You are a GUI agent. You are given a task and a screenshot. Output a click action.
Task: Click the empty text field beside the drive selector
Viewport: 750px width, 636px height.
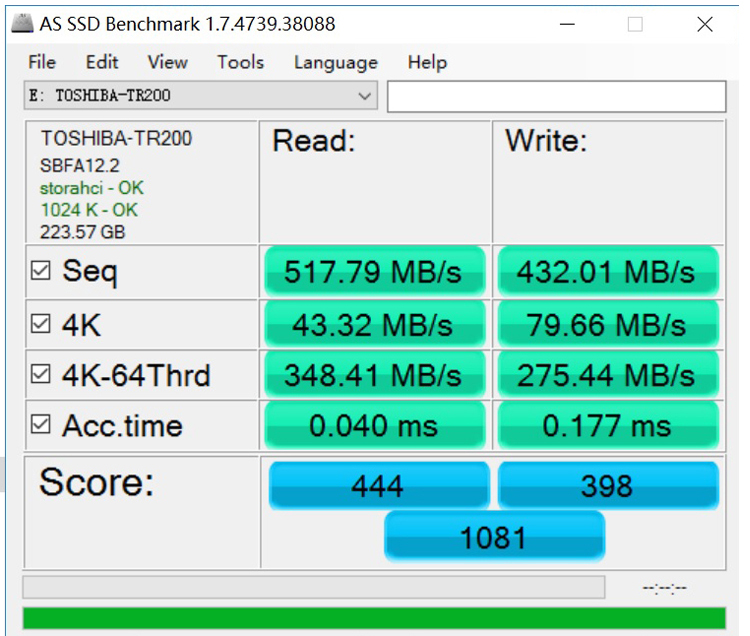coord(556,97)
